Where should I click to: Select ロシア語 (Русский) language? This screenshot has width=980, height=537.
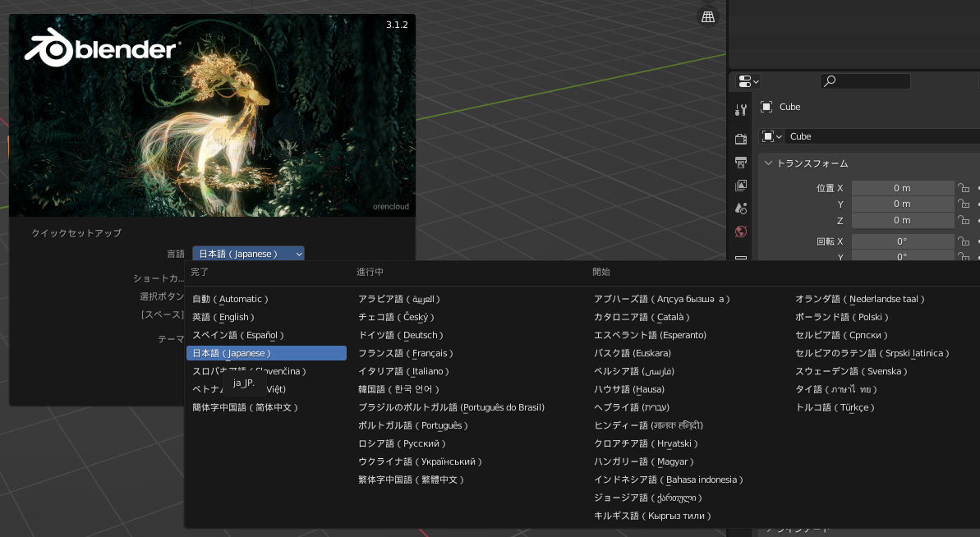pyautogui.click(x=402, y=444)
